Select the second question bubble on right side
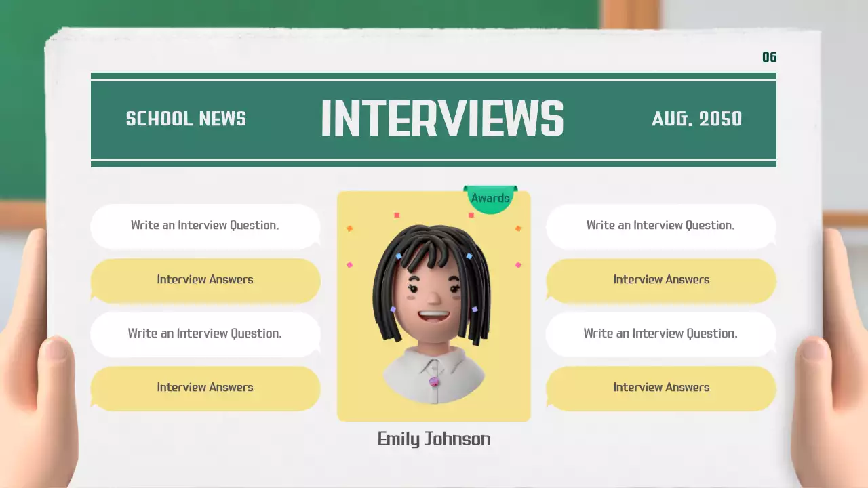This screenshot has height=488, width=868. pos(660,333)
